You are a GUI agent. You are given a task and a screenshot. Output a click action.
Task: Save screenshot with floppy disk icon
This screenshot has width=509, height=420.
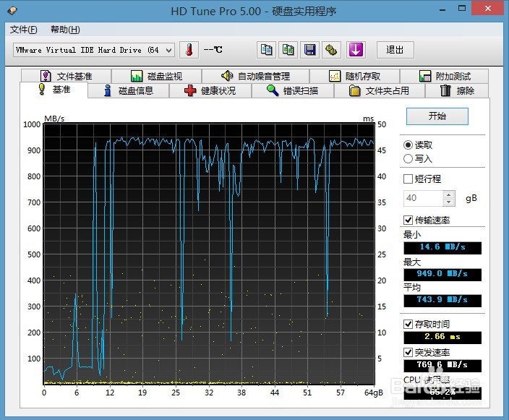click(x=309, y=50)
